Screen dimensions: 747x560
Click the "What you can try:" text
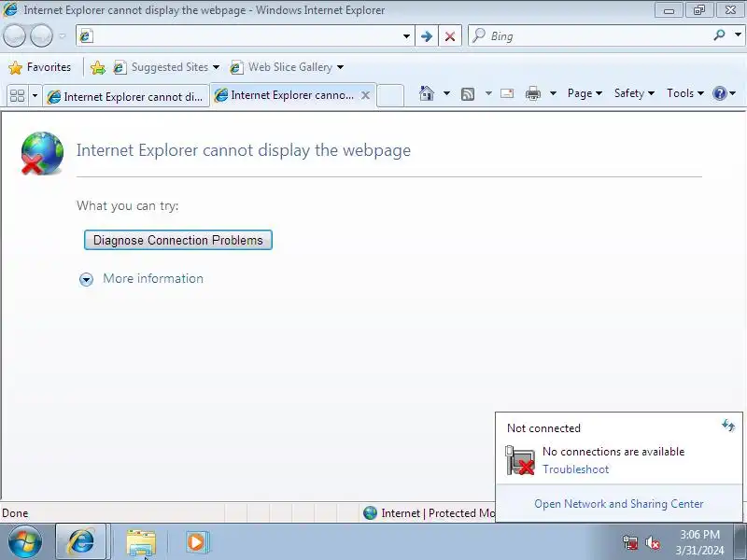(x=128, y=205)
